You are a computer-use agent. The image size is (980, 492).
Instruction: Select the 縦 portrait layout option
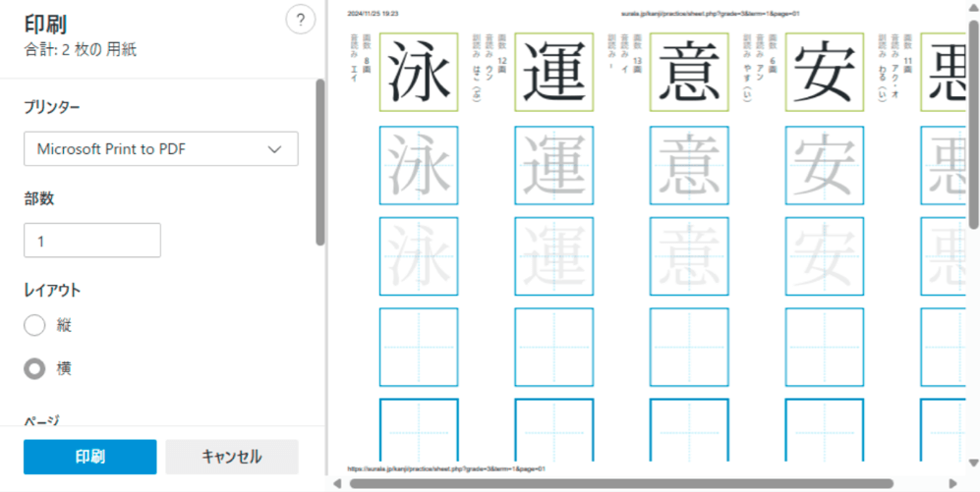pyautogui.click(x=34, y=325)
